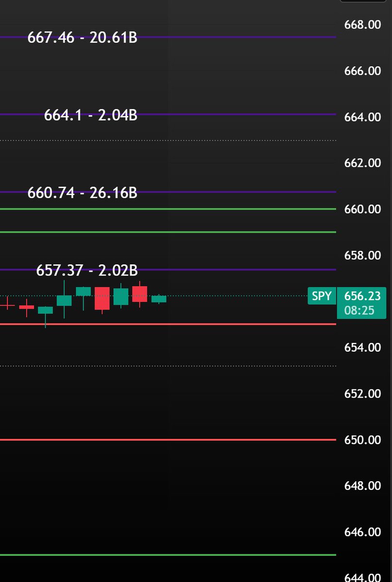Click the 662.00 price axis label
Screen dimensions: 392x582
pos(362,163)
